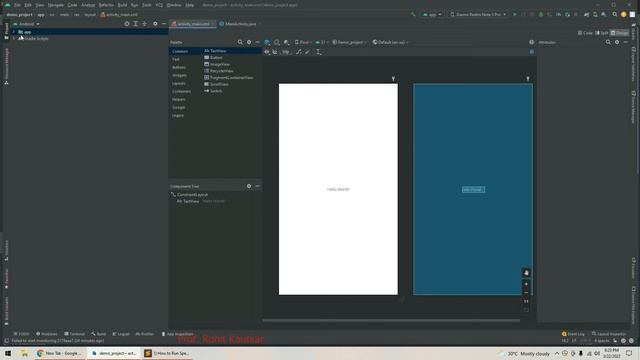640x360 pixels.
Task: Toggle Design surface layers icon
Action: click(x=267, y=42)
